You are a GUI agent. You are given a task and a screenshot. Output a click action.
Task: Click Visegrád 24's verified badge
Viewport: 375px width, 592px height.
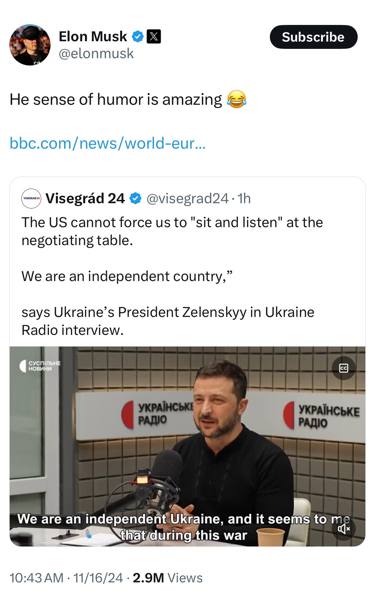point(136,198)
